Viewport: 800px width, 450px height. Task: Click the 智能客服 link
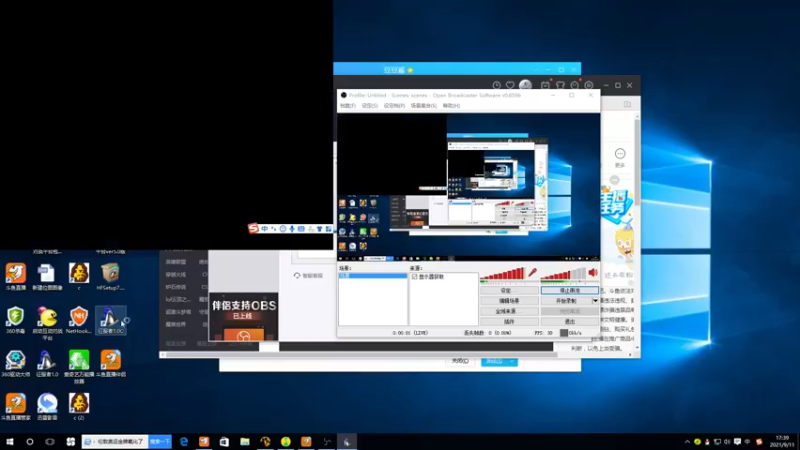[x=308, y=276]
